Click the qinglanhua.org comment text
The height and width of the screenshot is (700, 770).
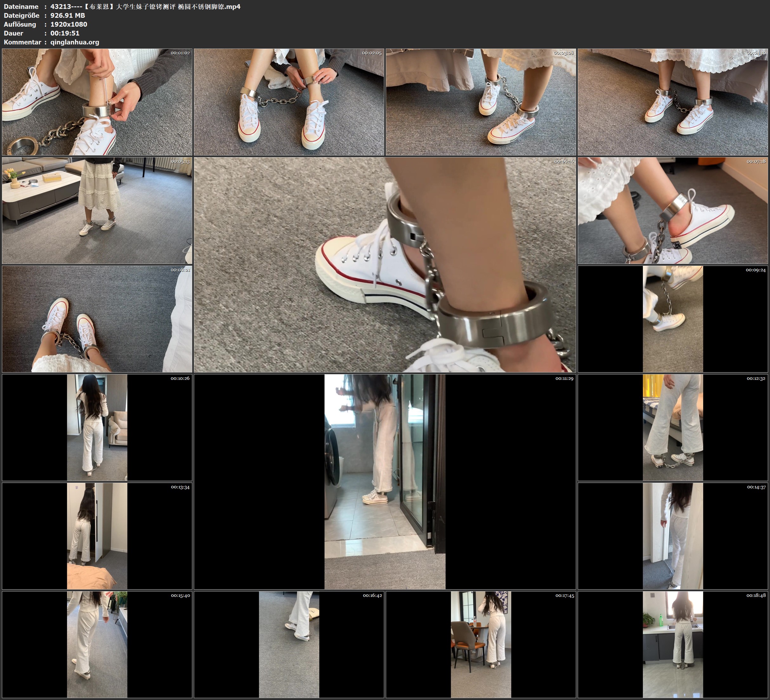pyautogui.click(x=75, y=42)
